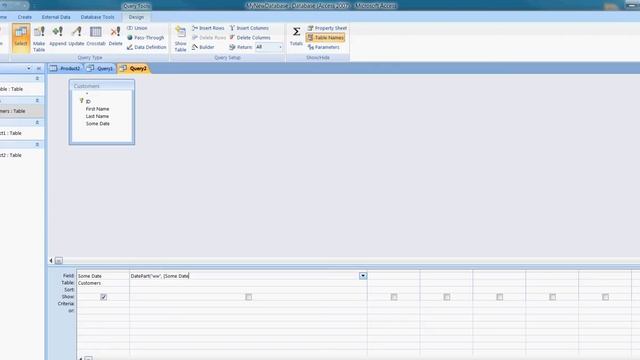Toggle the Table Names button
Image resolution: width=640 pixels, height=360 pixels.
point(325,38)
